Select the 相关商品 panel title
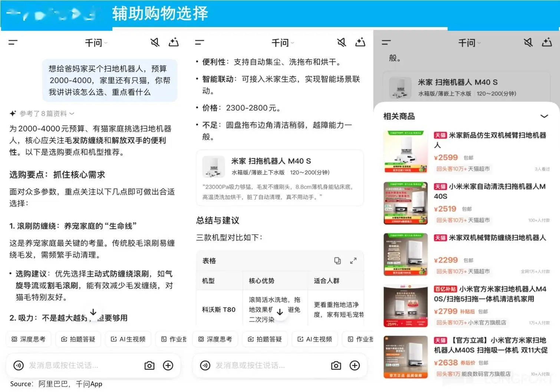 click(x=399, y=116)
